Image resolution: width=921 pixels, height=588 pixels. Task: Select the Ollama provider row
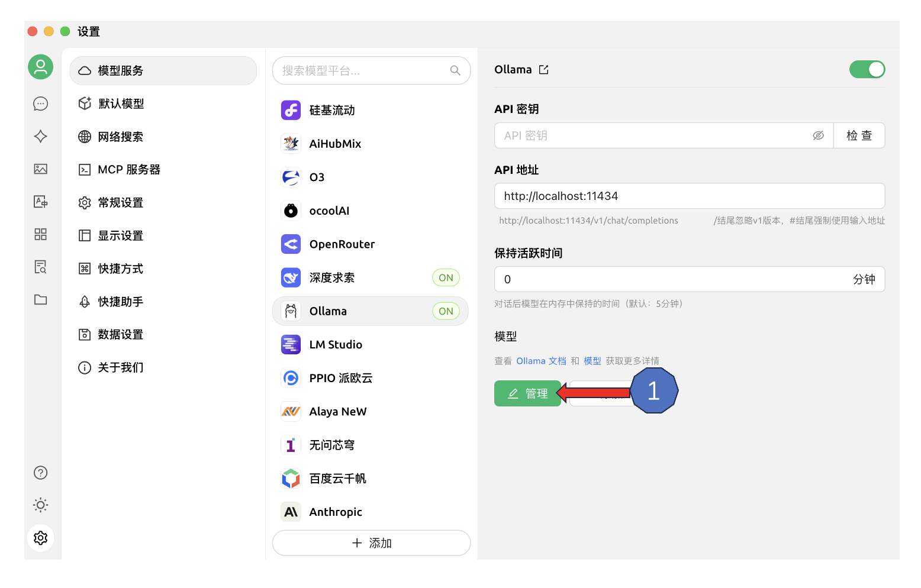point(371,311)
